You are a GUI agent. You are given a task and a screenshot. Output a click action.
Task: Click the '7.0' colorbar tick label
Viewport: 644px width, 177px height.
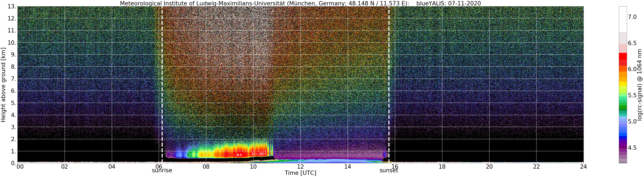pyautogui.click(x=632, y=17)
